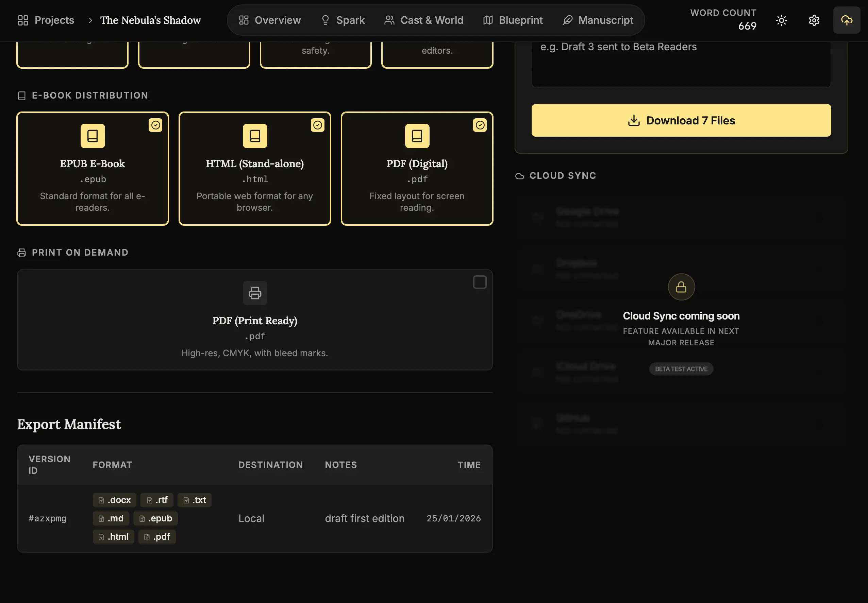Click the Spark lightbulb icon in the navigation
Screen dimensions: 868x603
325,20
